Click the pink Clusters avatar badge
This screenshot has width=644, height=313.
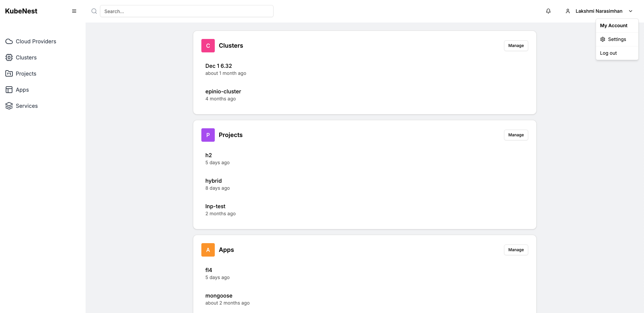(x=208, y=45)
